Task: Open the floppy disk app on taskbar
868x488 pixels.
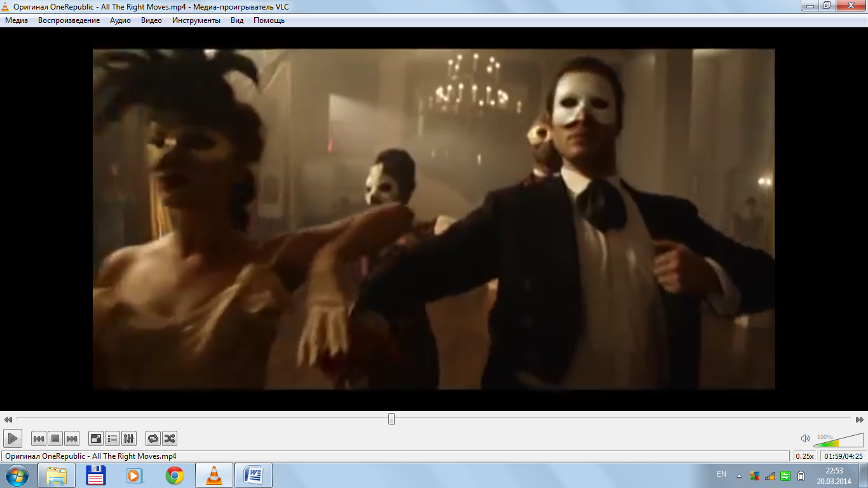Action: pos(96,475)
